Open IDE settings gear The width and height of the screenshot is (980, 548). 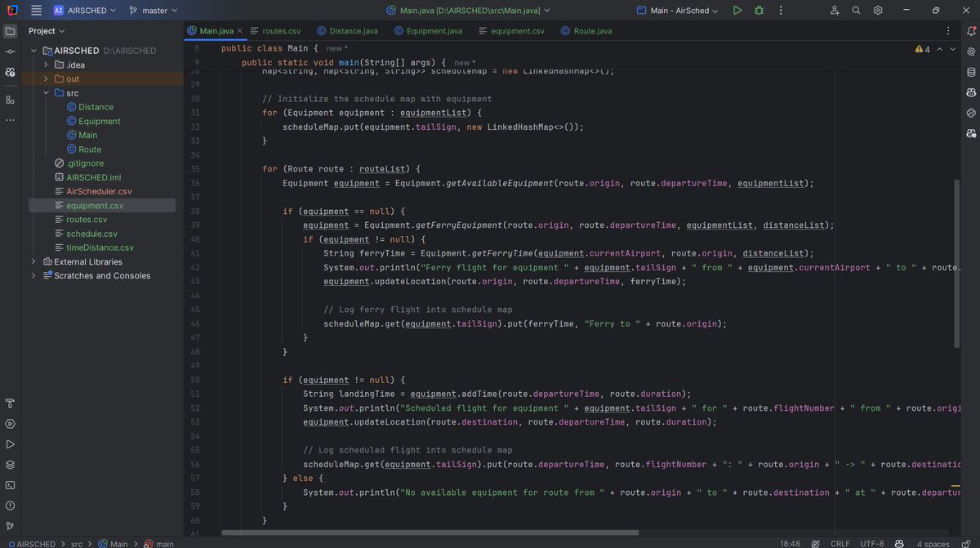[878, 11]
